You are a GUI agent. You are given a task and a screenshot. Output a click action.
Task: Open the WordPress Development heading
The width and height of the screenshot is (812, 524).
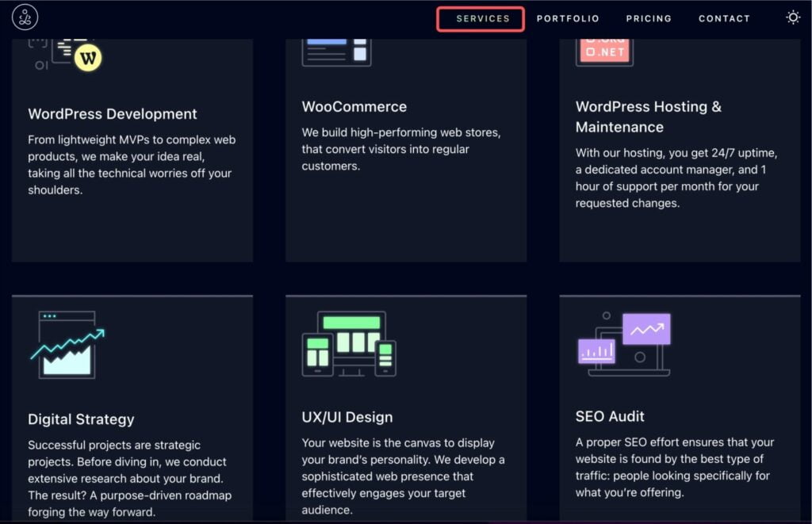113,114
